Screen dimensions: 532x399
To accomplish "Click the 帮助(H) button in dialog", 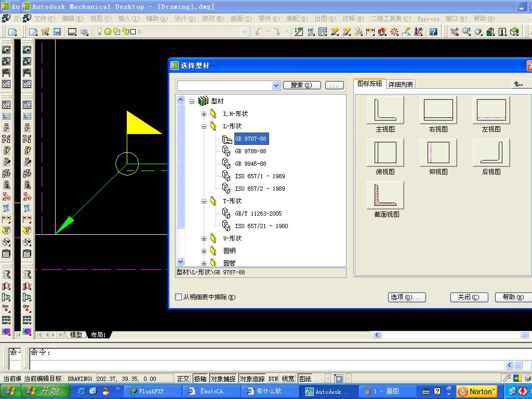I will click(513, 297).
